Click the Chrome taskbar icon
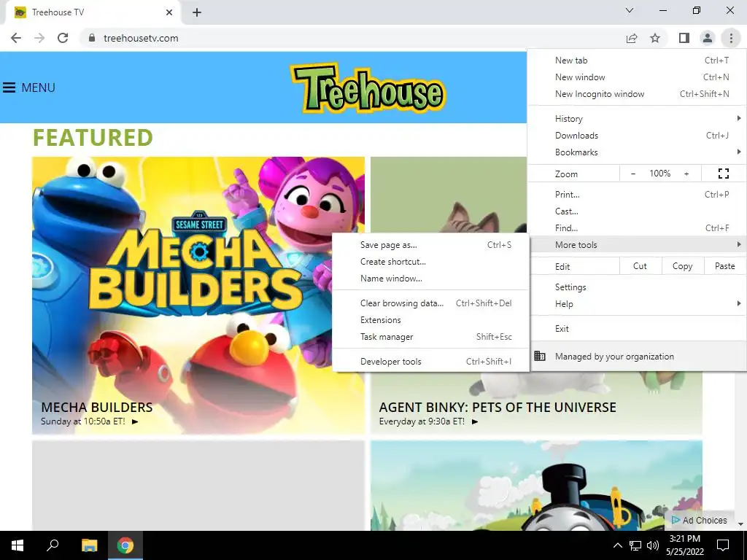The width and height of the screenshot is (747, 560). tap(125, 545)
